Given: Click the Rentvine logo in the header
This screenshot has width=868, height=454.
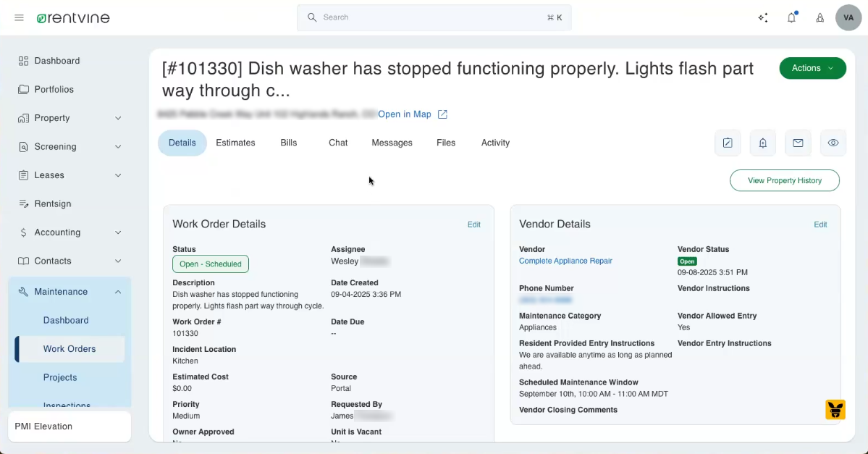Looking at the screenshot, I should (x=72, y=17).
